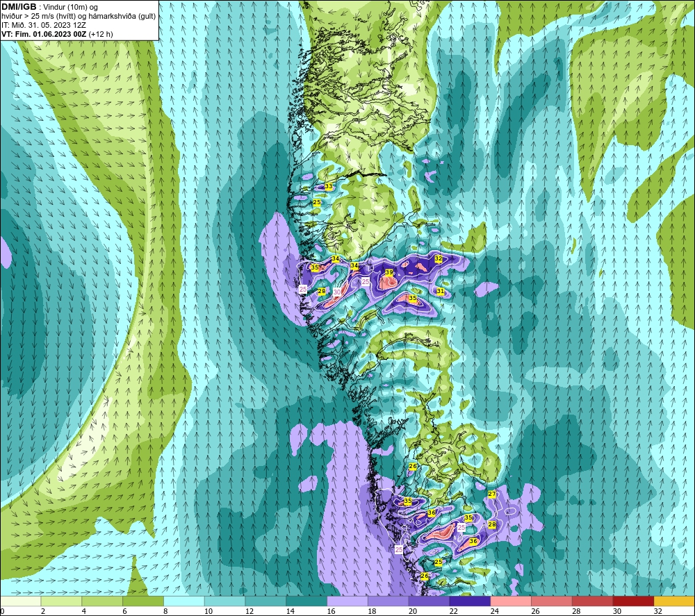Click the pink contour label 30
695x616 pixels.
coord(337,292)
